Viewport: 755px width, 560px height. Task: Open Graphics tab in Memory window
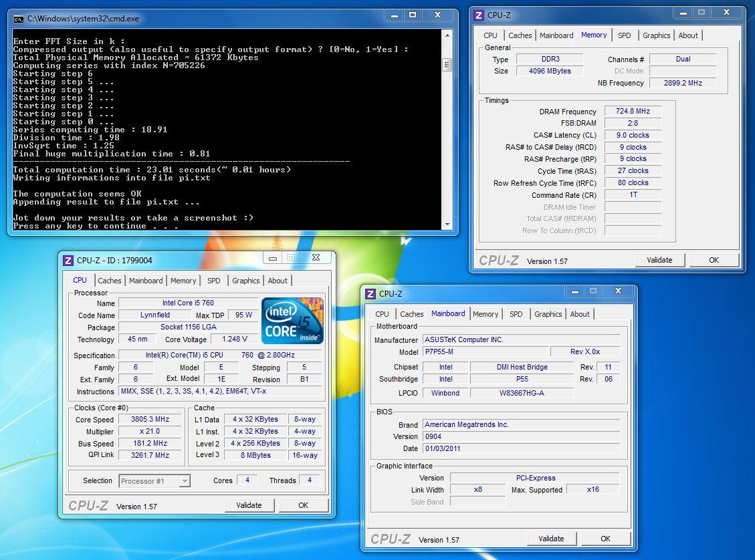point(656,35)
